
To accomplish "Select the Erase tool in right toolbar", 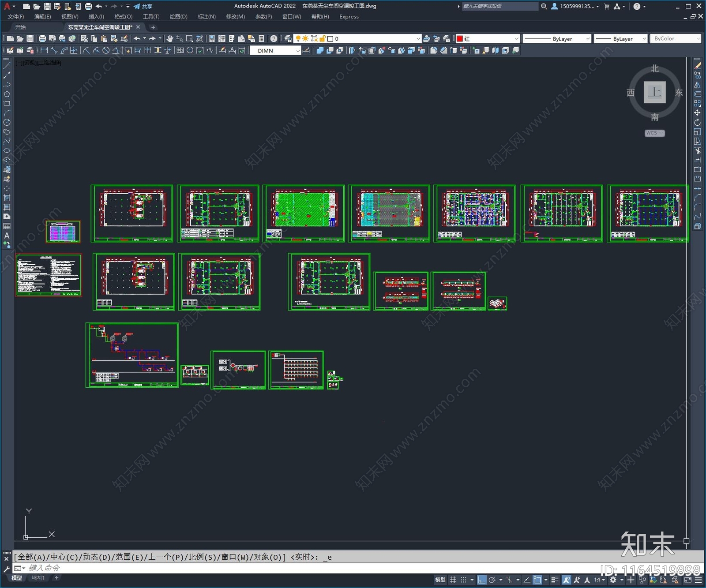I will pos(697,66).
